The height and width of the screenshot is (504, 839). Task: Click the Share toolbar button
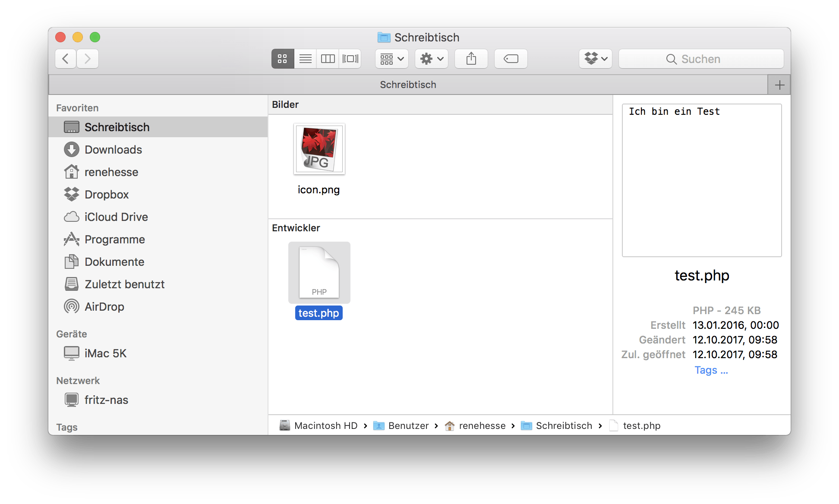tap(471, 59)
